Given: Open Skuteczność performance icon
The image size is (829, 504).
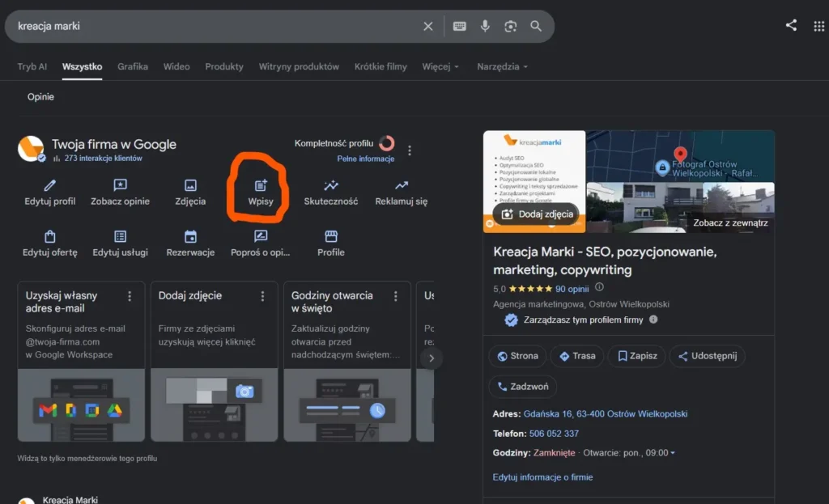Looking at the screenshot, I should (x=331, y=185).
